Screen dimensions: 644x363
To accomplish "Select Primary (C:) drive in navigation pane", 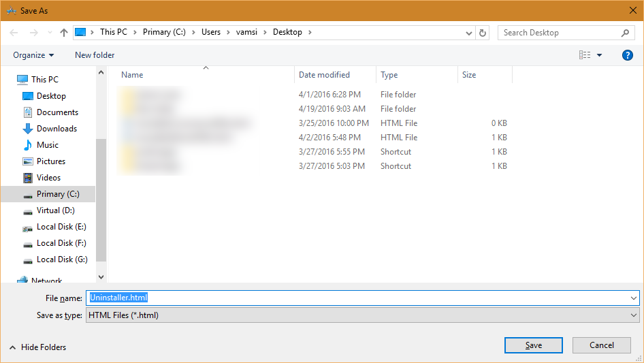I will click(58, 194).
